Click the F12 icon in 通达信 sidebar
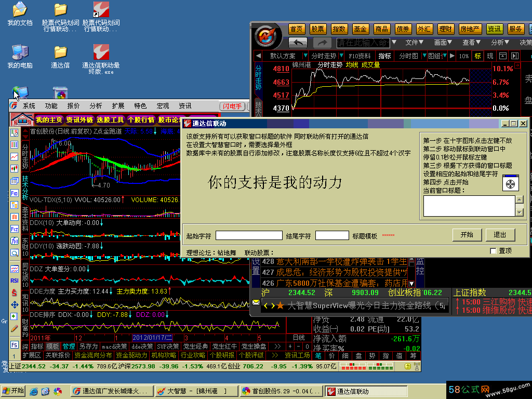Viewport: 532px width, 399px height. click(x=14, y=229)
